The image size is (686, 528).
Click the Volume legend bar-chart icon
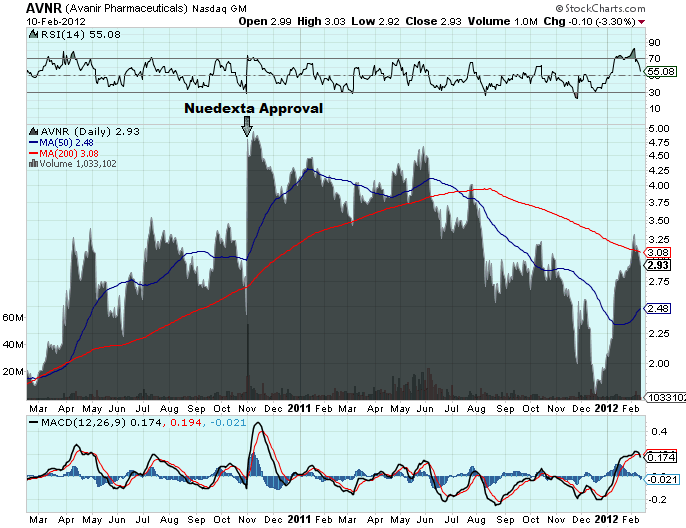[33, 164]
